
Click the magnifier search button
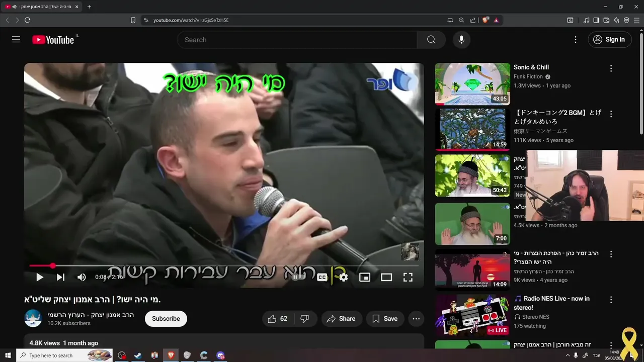point(431,40)
